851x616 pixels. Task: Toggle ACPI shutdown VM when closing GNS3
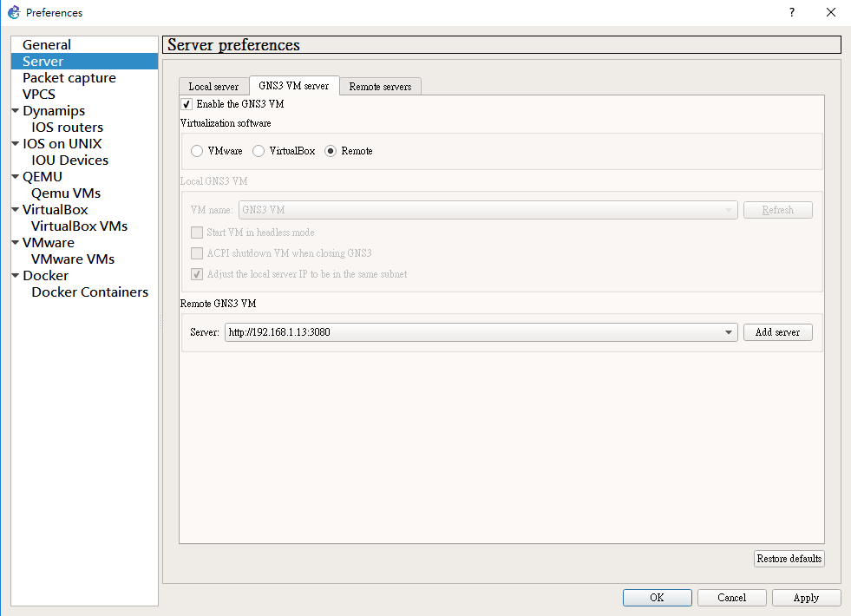point(197,253)
